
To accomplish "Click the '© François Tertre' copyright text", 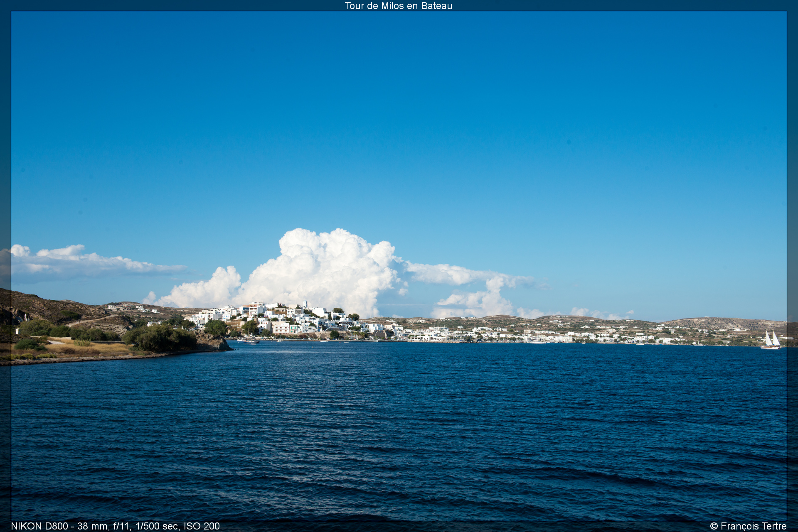I will coord(748,526).
